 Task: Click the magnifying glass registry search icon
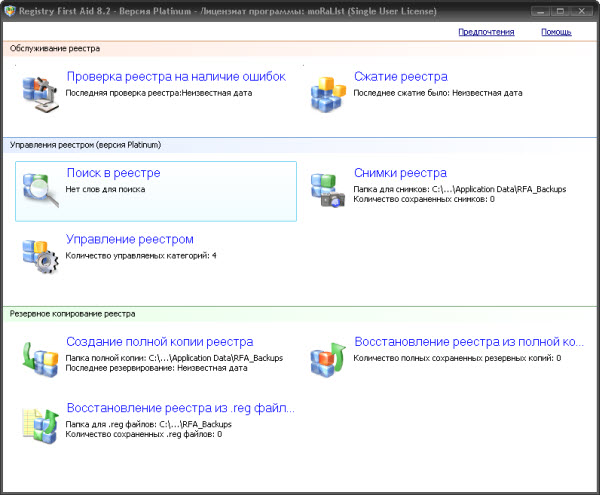tap(41, 189)
